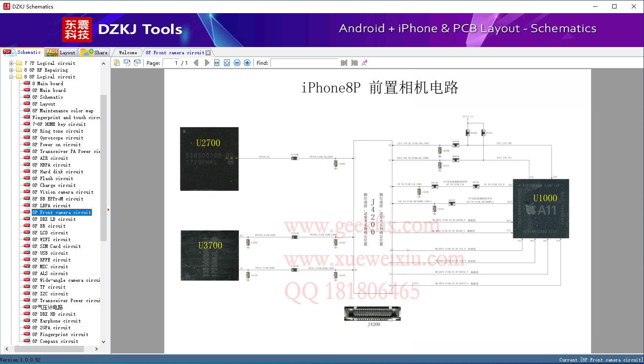Click the find previous icon
Image resolution: width=644 pixels, height=364 pixels.
click(344, 63)
